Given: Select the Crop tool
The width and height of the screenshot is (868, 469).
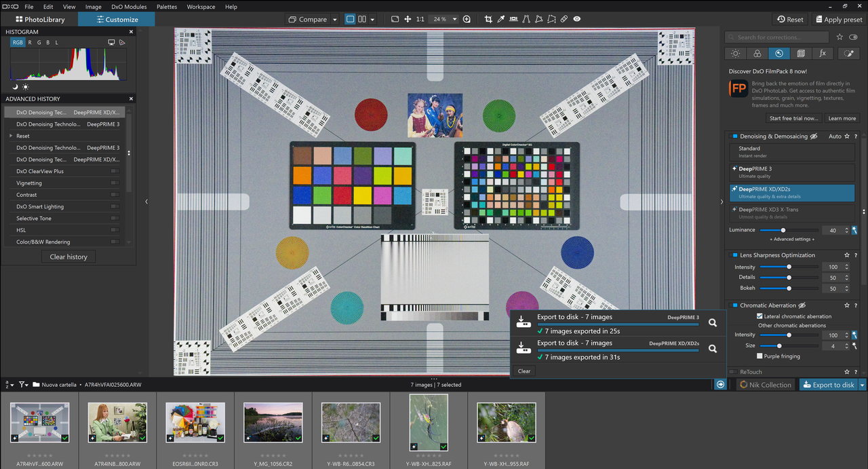Looking at the screenshot, I should click(488, 19).
